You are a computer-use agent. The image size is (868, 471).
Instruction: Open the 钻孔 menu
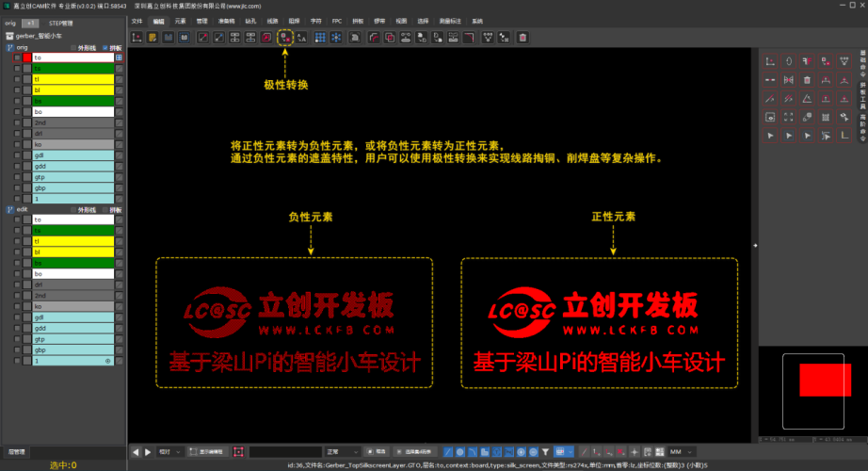click(250, 21)
